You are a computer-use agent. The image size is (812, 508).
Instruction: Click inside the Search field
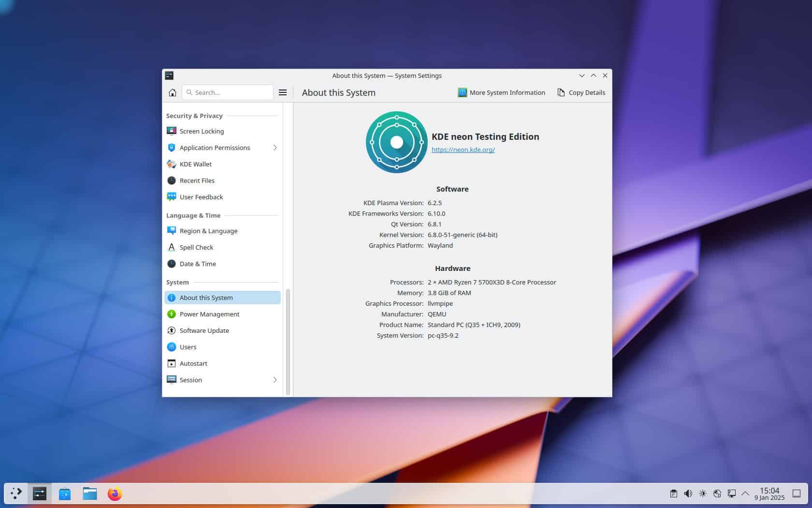pyautogui.click(x=227, y=92)
